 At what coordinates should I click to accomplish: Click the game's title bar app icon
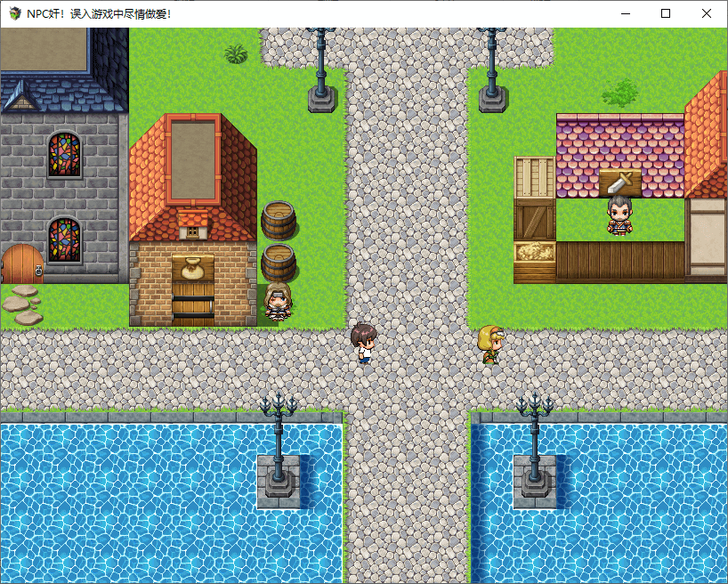point(14,13)
